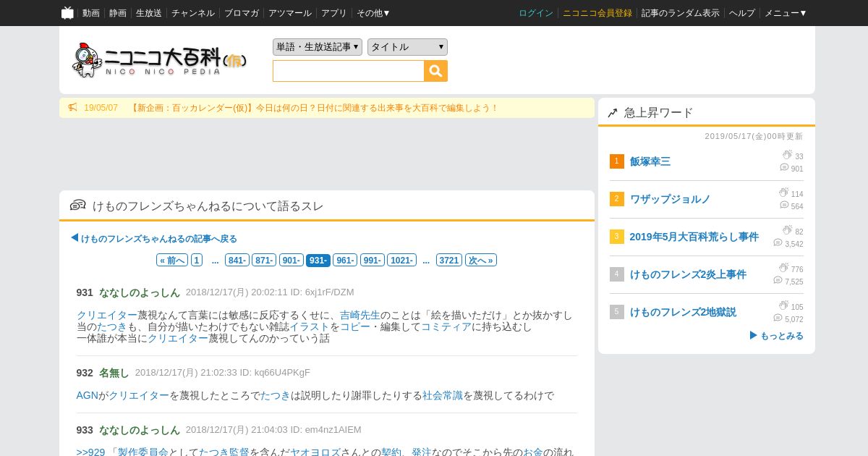Click 記事のランダム表示 link
Image resolution: width=868 pixels, height=456 pixels.
click(x=681, y=13)
